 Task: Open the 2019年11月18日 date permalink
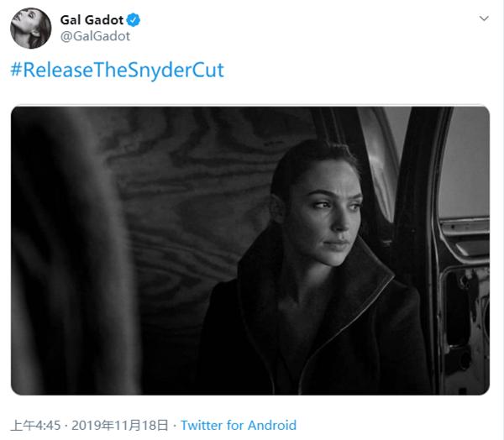point(120,425)
